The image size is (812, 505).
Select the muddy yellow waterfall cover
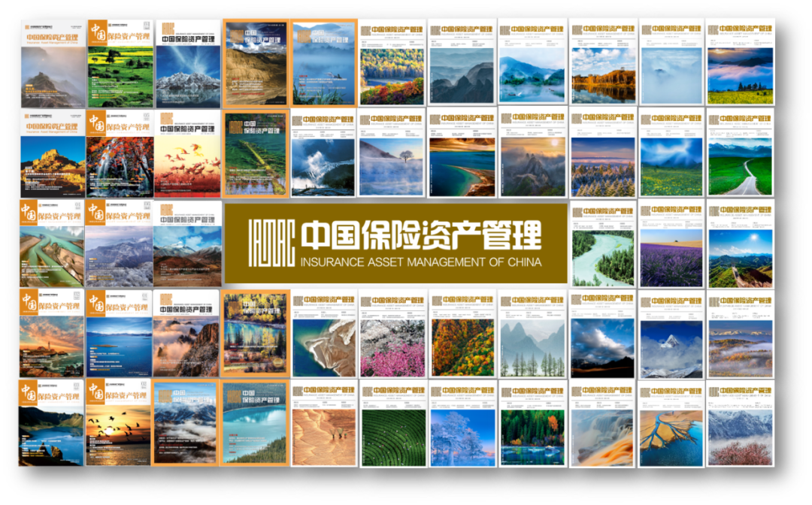(603, 425)
